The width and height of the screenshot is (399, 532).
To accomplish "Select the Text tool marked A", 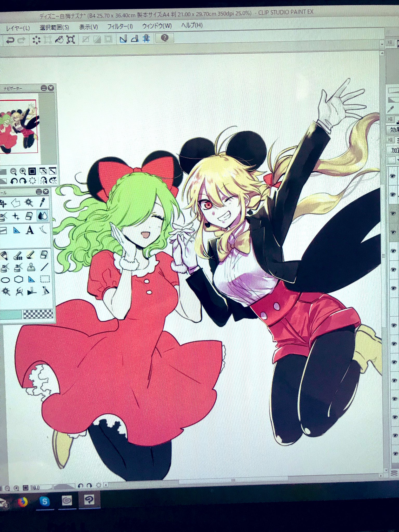I will (30, 230).
